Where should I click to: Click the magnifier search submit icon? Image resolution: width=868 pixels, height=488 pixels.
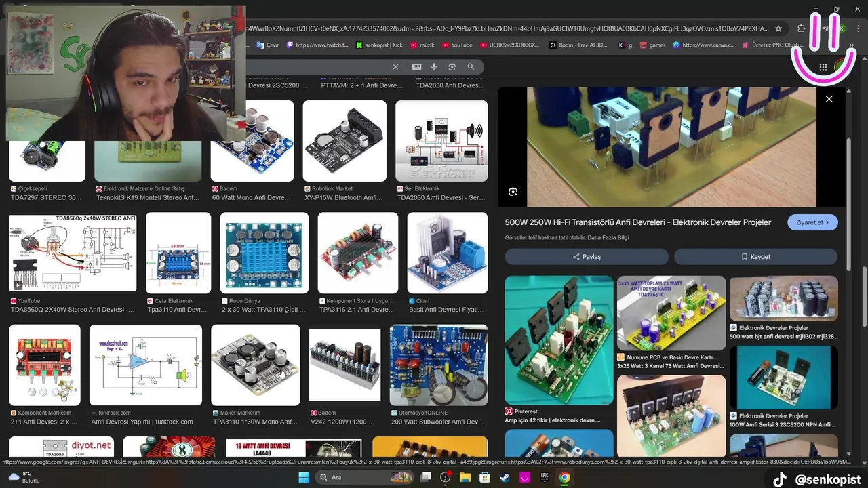[x=471, y=66]
